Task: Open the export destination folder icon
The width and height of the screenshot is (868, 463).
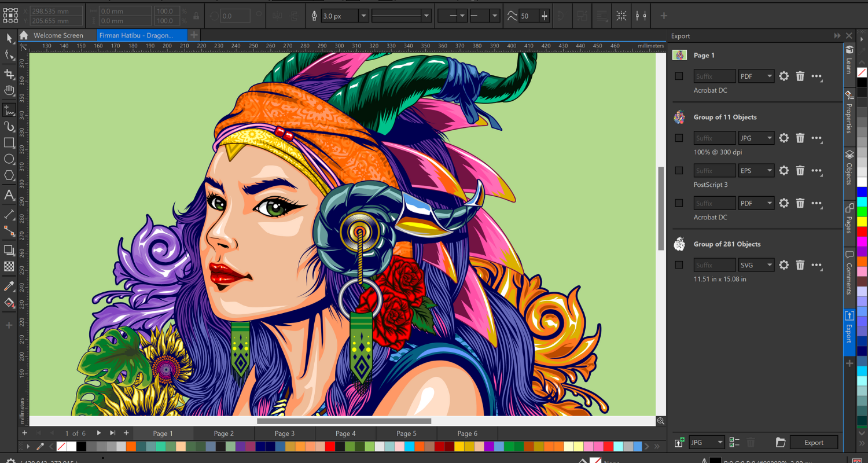Action: point(781,442)
